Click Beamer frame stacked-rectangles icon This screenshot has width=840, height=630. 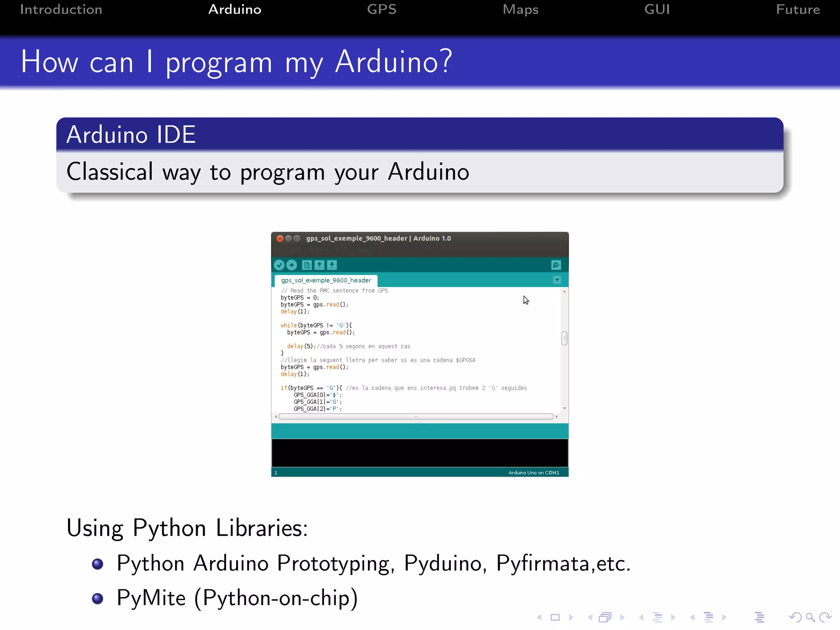pos(605,617)
